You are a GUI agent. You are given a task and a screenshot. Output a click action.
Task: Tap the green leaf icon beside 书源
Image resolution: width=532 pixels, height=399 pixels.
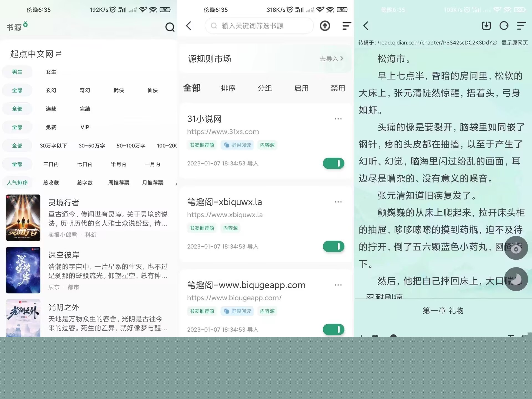click(x=25, y=24)
